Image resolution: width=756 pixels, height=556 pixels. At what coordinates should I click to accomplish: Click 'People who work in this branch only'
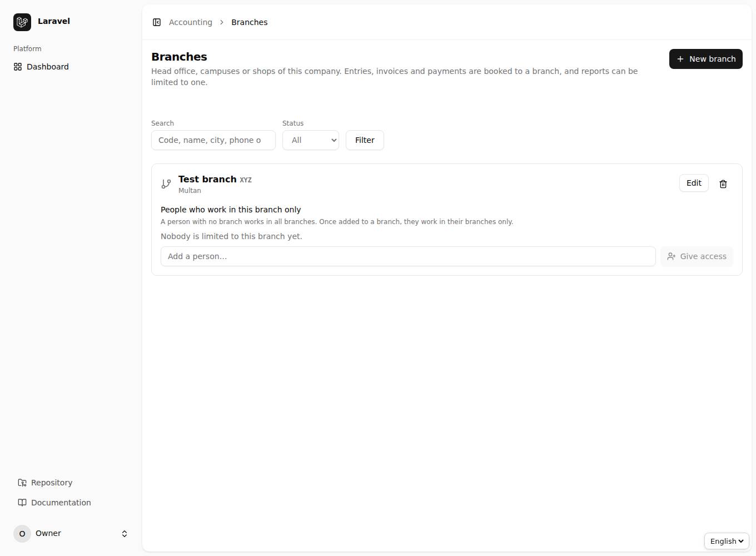[x=231, y=210]
